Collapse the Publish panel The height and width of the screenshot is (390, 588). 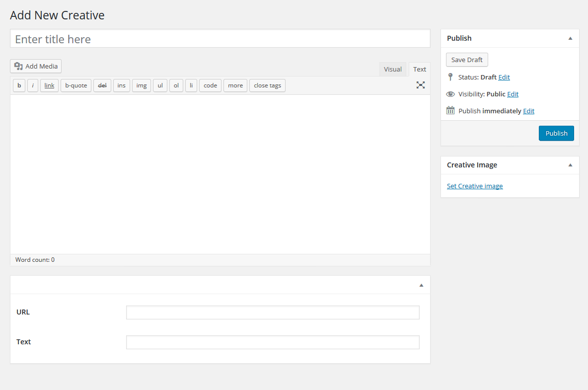pyautogui.click(x=570, y=38)
